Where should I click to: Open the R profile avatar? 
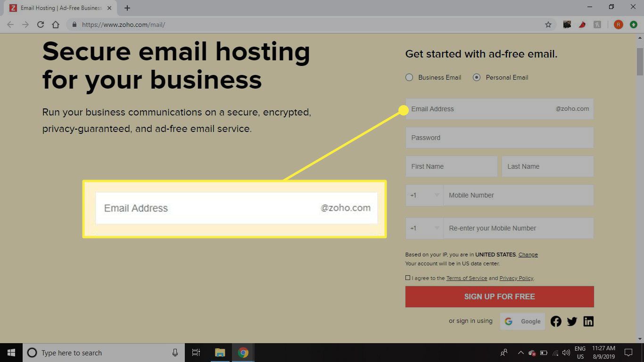click(619, 25)
